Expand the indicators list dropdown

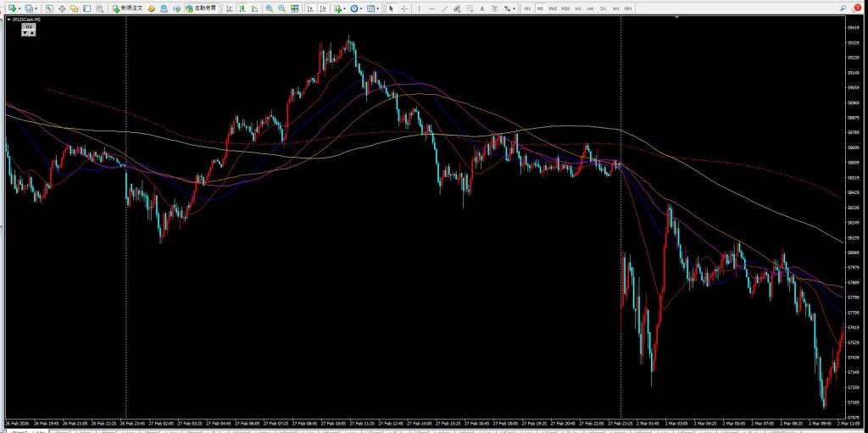tap(339, 8)
